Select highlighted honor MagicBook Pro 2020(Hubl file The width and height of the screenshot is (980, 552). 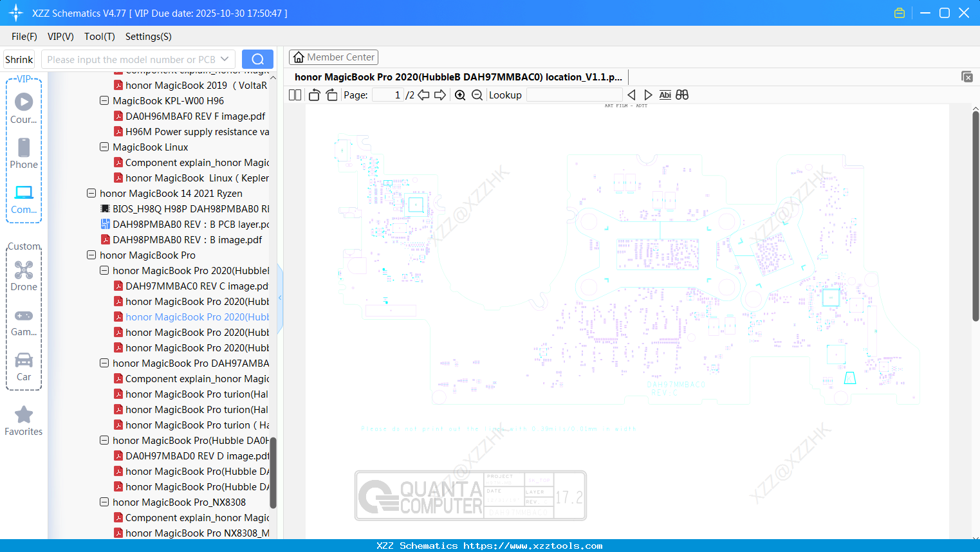pyautogui.click(x=191, y=317)
